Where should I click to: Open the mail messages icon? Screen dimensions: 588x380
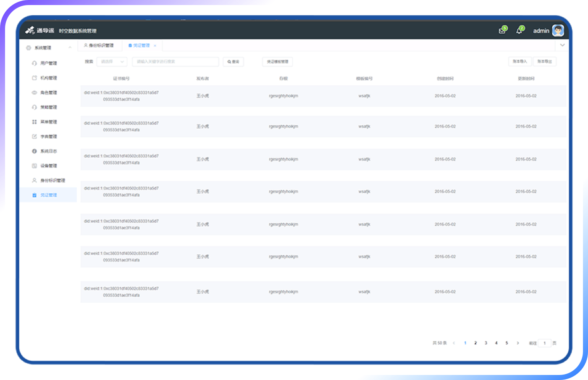(502, 31)
